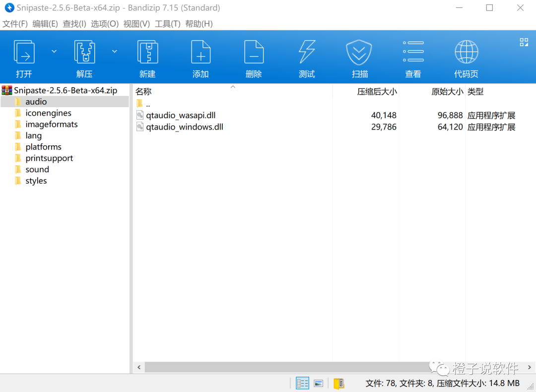The width and height of the screenshot is (536, 392).
Task: Open the 查找(I) menu
Action: [x=74, y=24]
